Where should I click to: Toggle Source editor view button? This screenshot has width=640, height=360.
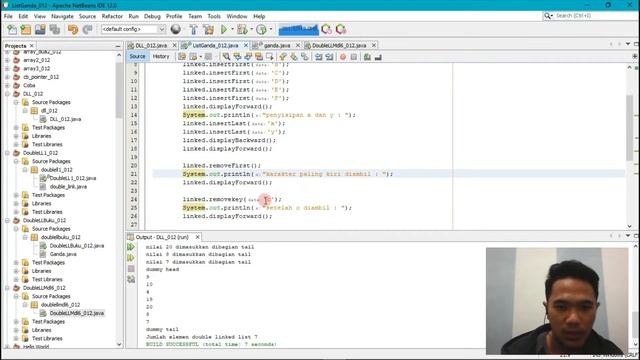137,56
